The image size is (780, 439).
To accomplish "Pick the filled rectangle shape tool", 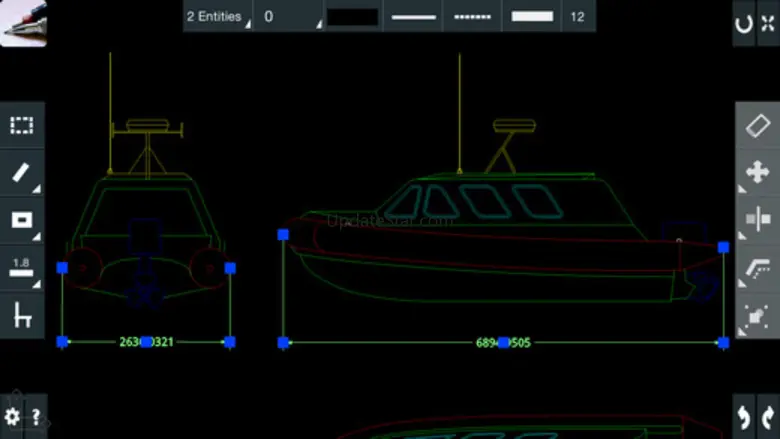I will [22, 220].
